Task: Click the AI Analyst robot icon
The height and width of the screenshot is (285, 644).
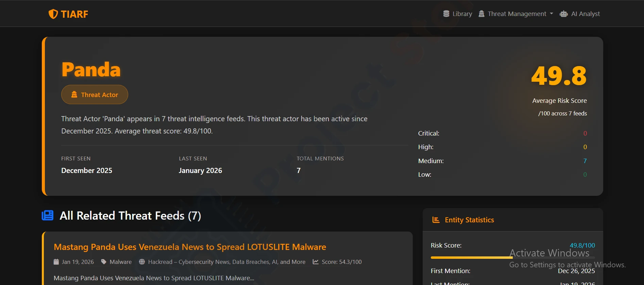Action: 563,14
